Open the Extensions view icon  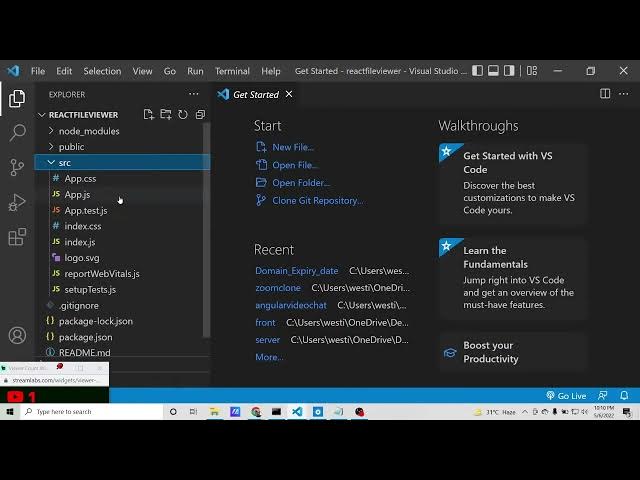click(x=17, y=237)
